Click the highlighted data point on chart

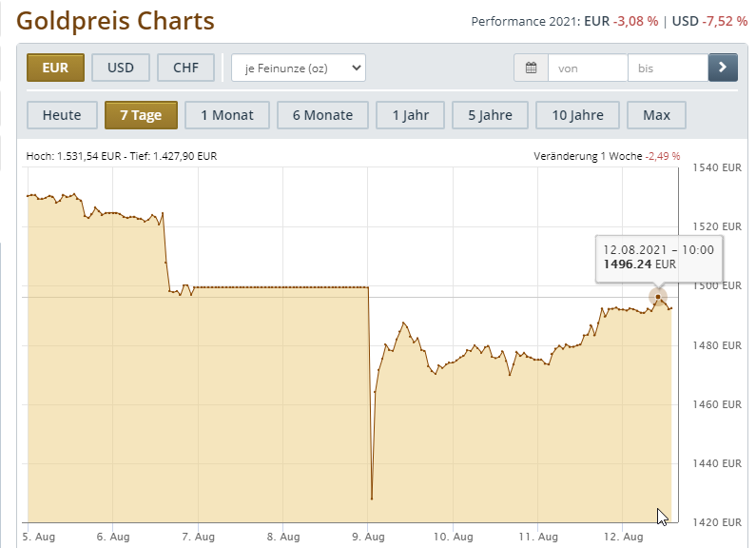658,297
